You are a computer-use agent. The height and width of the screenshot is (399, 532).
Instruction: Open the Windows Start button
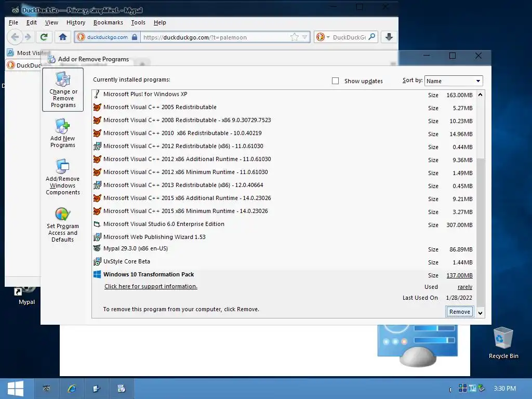(x=16, y=388)
